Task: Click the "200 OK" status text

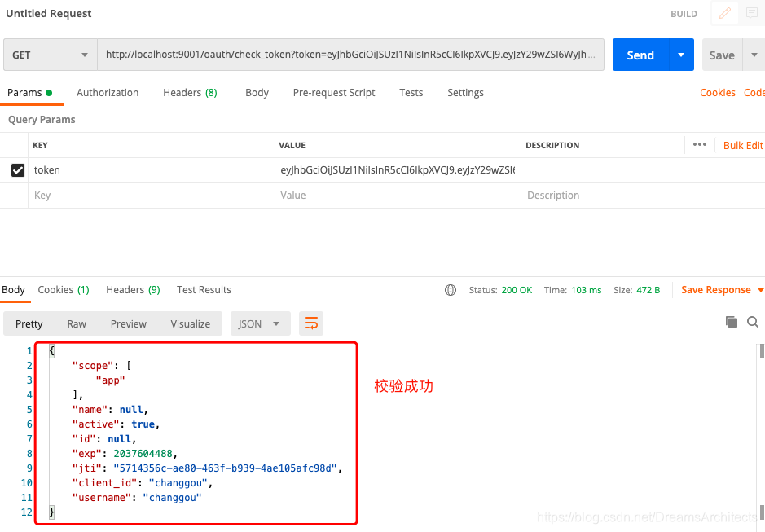Action: click(x=517, y=290)
